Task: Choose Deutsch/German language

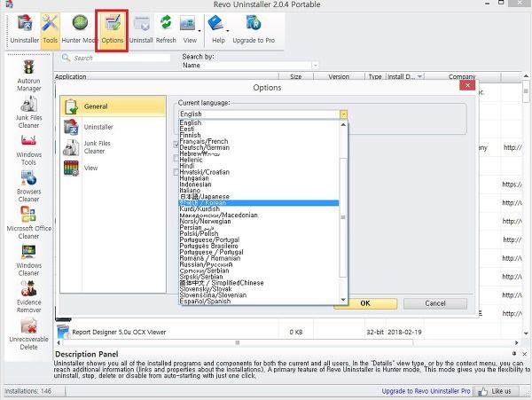Action: [259, 147]
